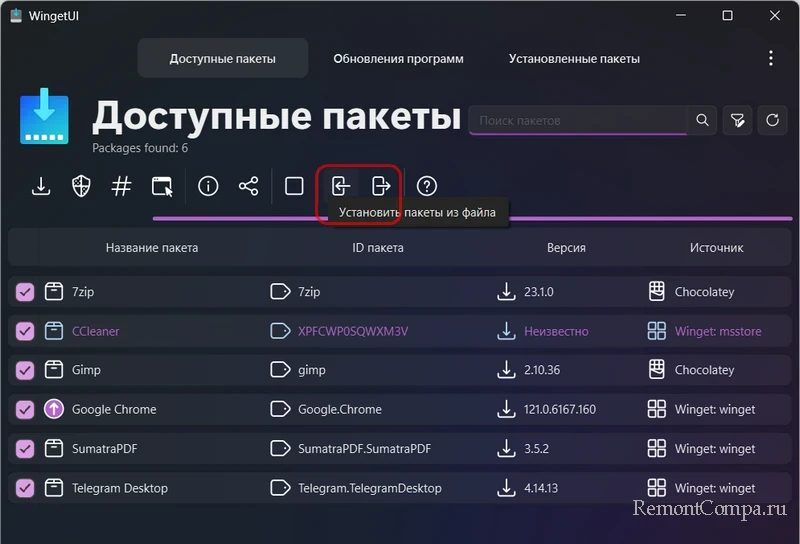800x544 pixels.
Task: Uncheck the Google Chrome package checkbox
Action: coord(25,409)
